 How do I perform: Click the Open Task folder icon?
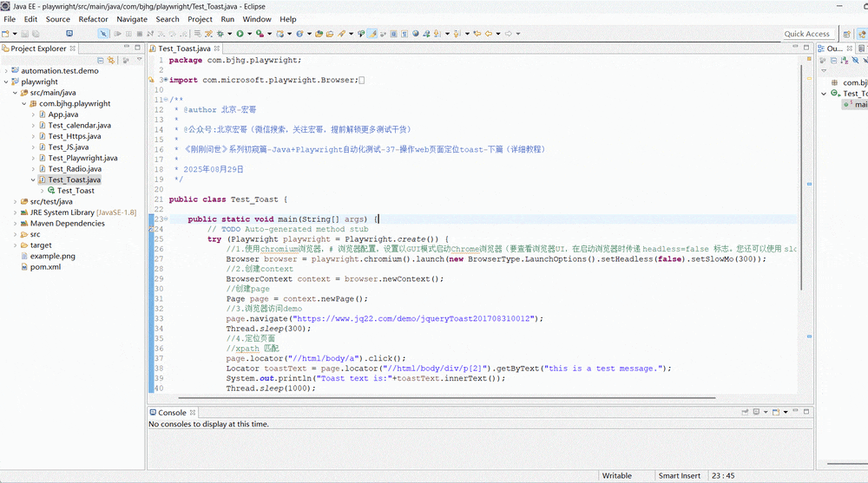point(329,34)
